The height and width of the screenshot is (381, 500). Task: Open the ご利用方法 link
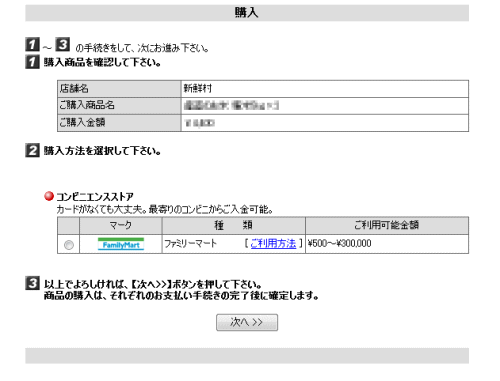273,244
